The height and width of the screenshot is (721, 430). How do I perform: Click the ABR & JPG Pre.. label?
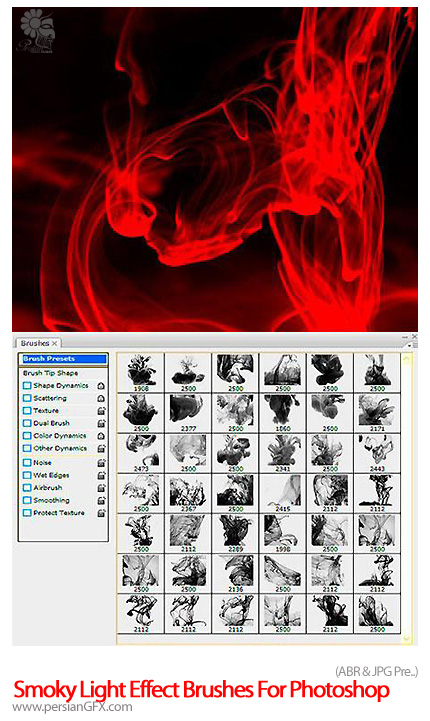(377, 671)
